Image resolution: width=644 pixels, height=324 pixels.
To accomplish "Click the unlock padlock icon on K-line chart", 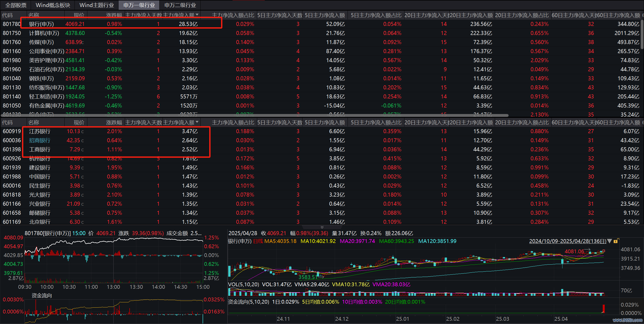I will click(616, 241).
